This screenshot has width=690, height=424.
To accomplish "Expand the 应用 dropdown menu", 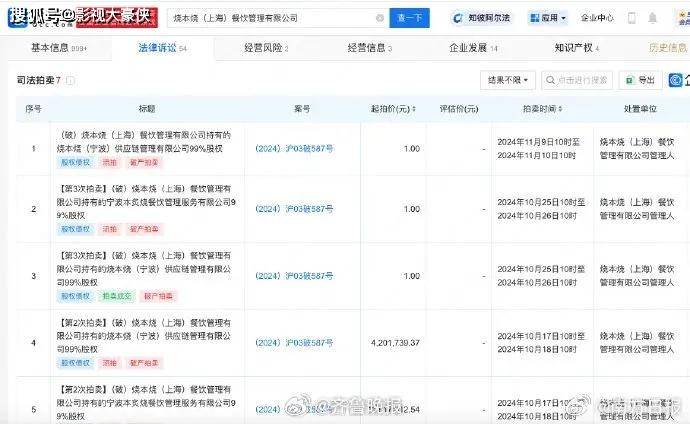I will pyautogui.click(x=548, y=18).
